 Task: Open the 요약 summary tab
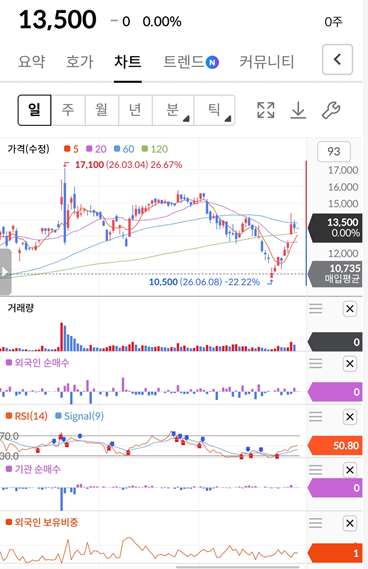click(32, 61)
